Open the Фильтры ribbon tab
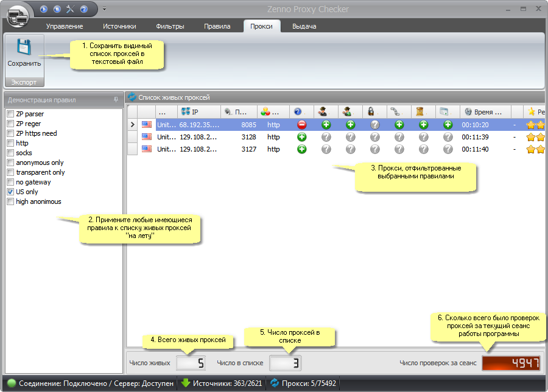The width and height of the screenshot is (548, 392). click(170, 26)
